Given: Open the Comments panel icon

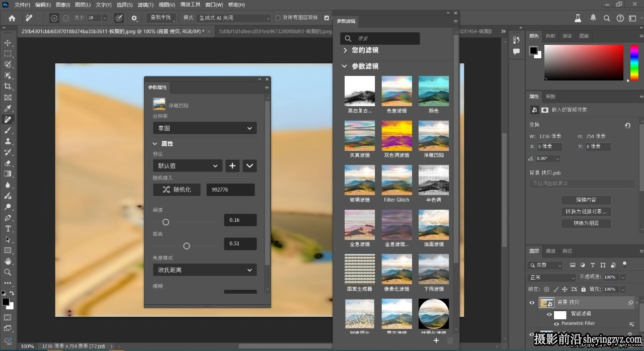Looking at the screenshot, I should point(516,52).
